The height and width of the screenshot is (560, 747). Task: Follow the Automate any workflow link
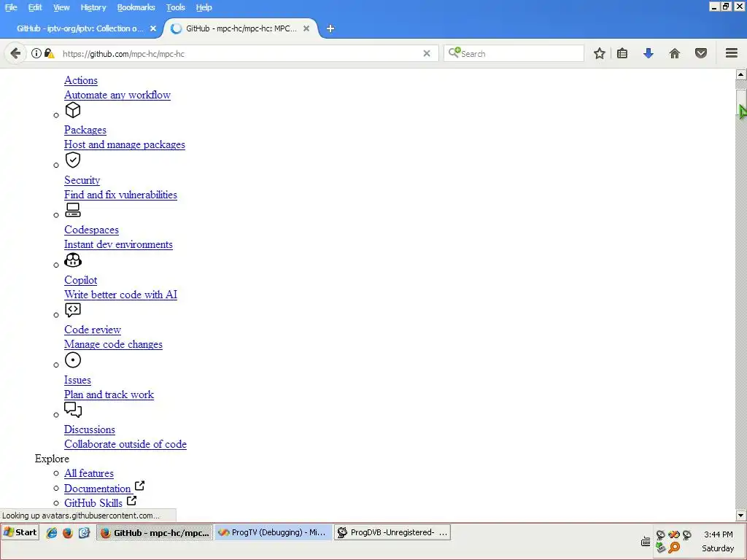(x=117, y=95)
